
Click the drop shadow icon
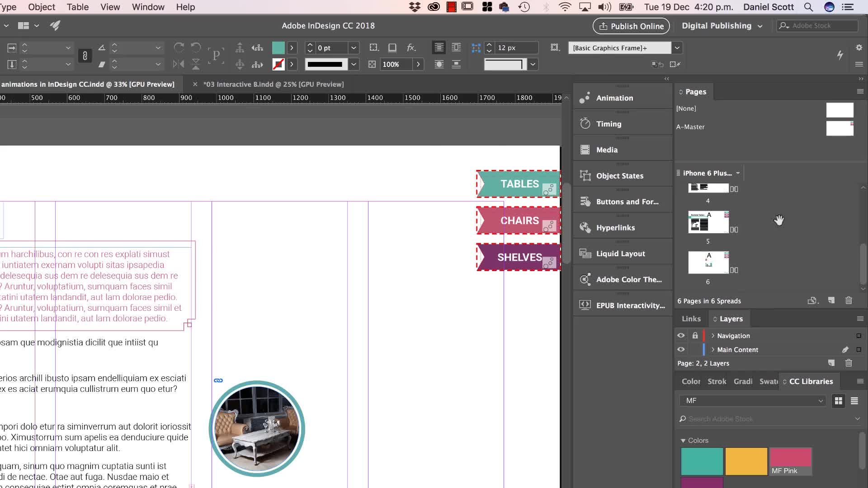coord(392,47)
